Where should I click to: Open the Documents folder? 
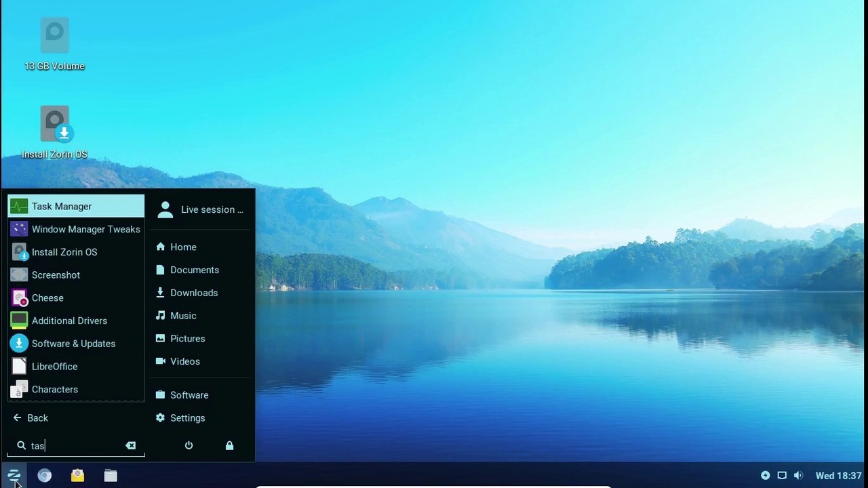[x=200, y=270]
